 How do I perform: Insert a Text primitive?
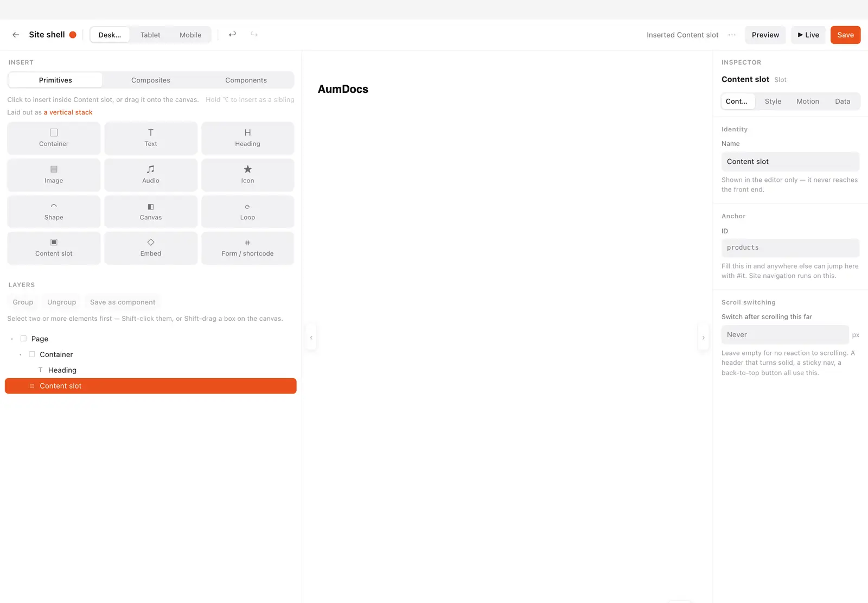tap(151, 138)
